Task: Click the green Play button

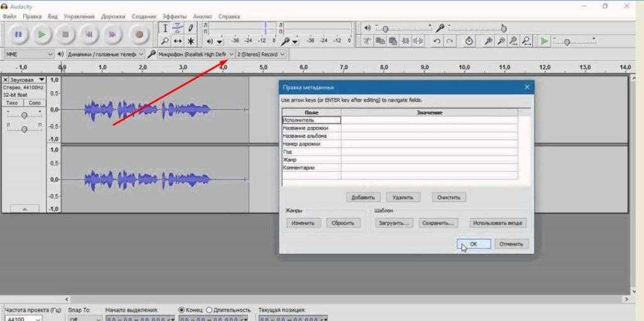Action: click(x=42, y=35)
